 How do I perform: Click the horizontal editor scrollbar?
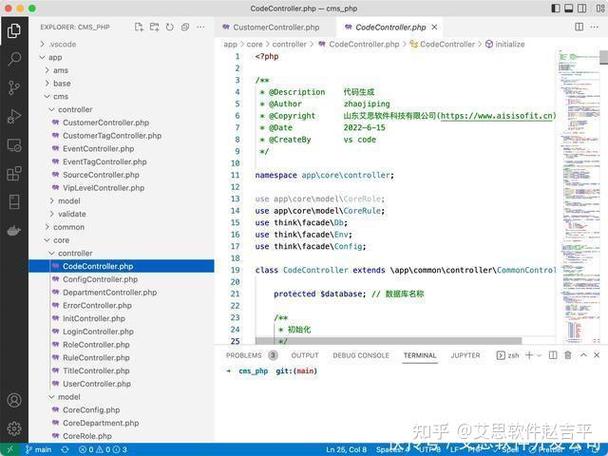(x=389, y=340)
